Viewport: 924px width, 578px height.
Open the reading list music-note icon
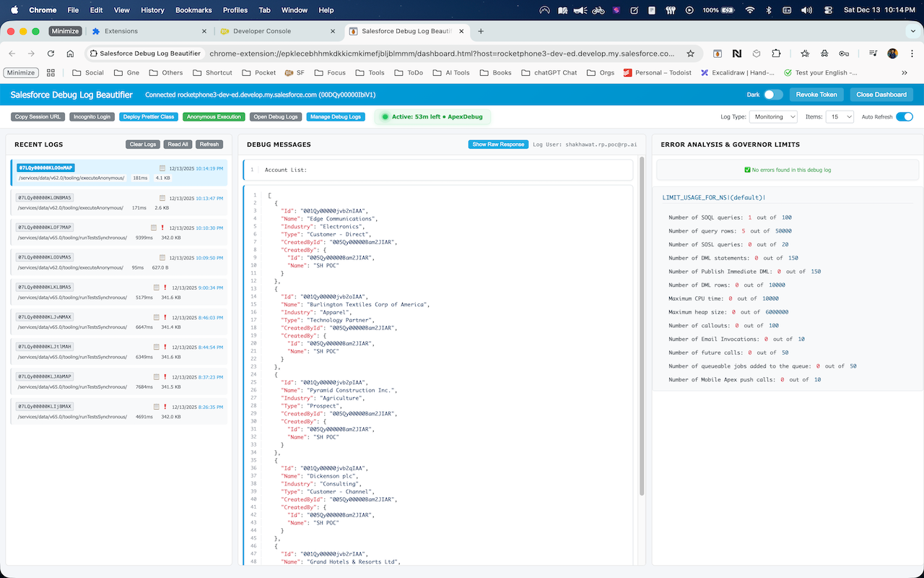(873, 55)
